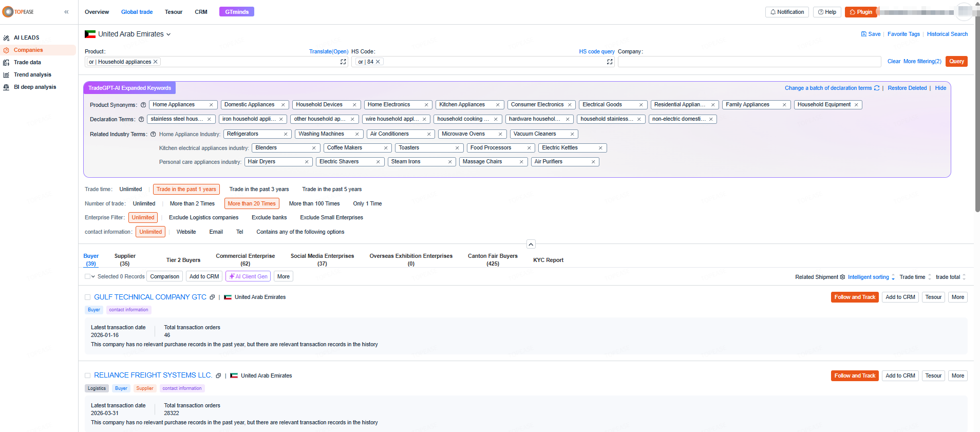The width and height of the screenshot is (980, 432).
Task: Delete the Refrigerators keyword tag
Action: [x=286, y=134]
